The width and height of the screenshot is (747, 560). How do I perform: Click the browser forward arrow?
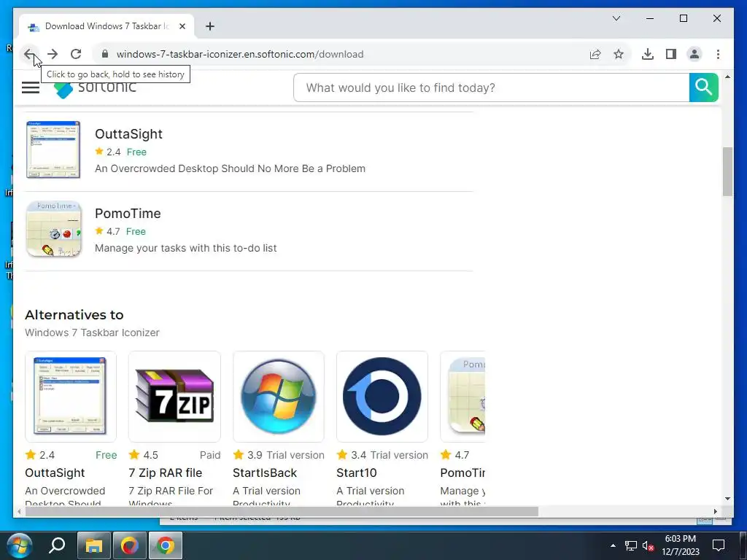click(53, 54)
